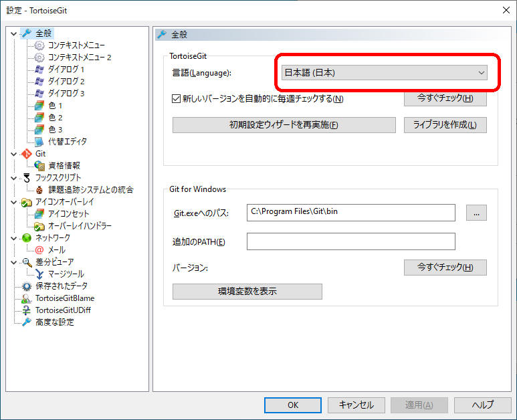The width and height of the screenshot is (517, 420).
Task: Toggle 新しいバージョンを自動的に毎週チェックする checkbox
Action: [x=177, y=99]
